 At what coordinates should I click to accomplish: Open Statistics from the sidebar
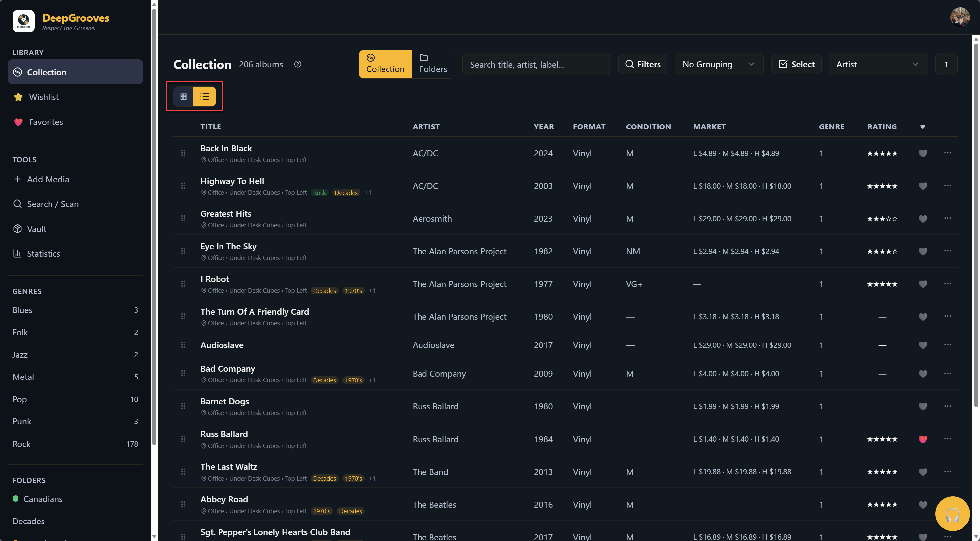point(75,254)
